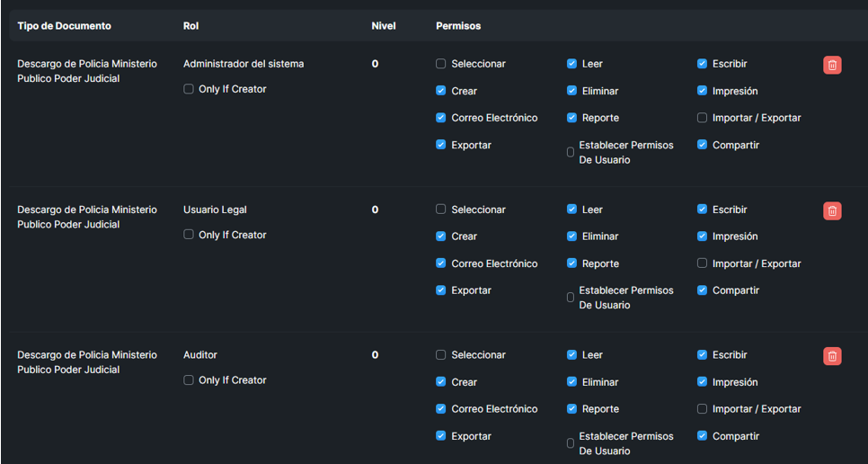Uncheck Compartir for Usuario Legal role

click(703, 290)
